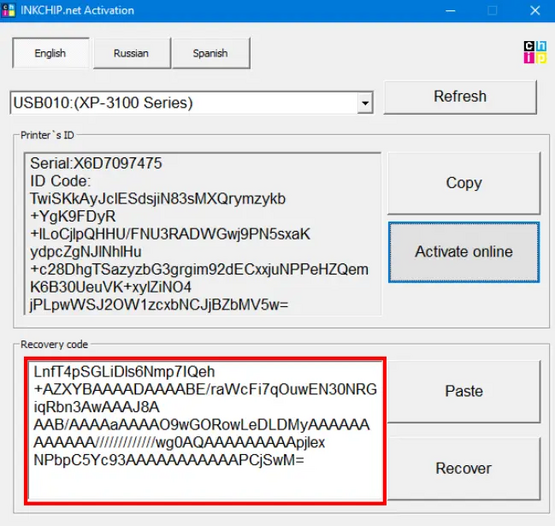Image resolution: width=555 pixels, height=526 pixels.
Task: Select the USB010:(XP-3100 Series) printer field
Action: (191, 103)
